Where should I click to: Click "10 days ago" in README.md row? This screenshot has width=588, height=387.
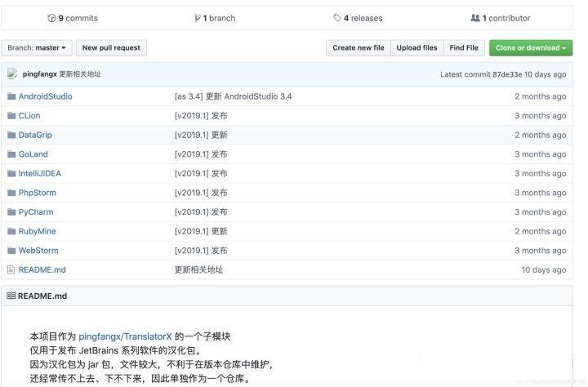(543, 269)
